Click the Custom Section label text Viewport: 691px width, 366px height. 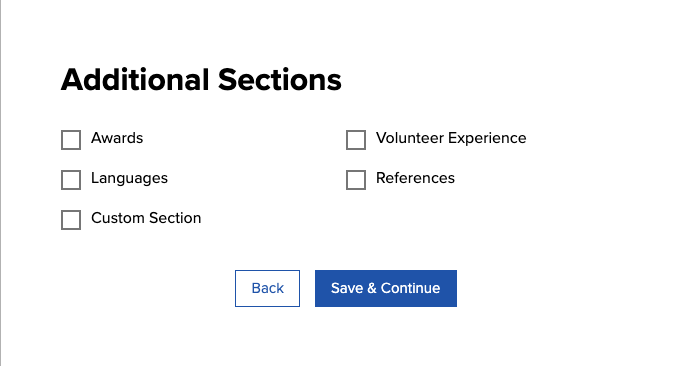146,218
